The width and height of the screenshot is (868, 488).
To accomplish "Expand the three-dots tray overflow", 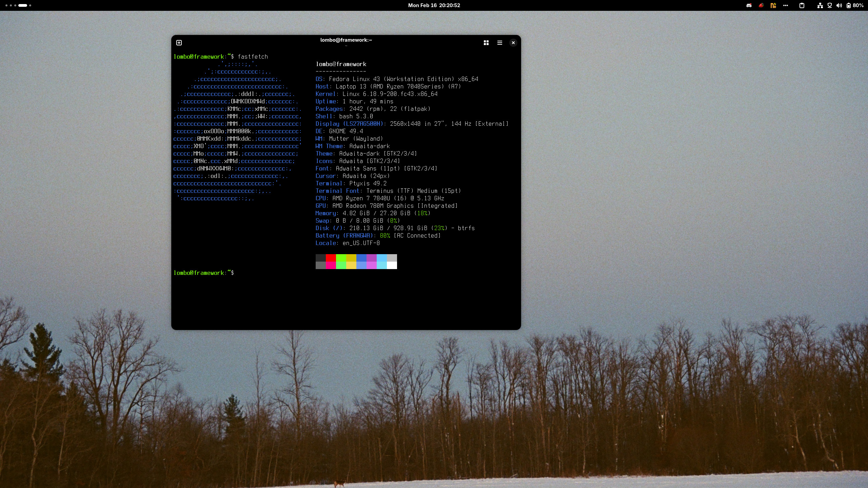I will coord(786,5).
